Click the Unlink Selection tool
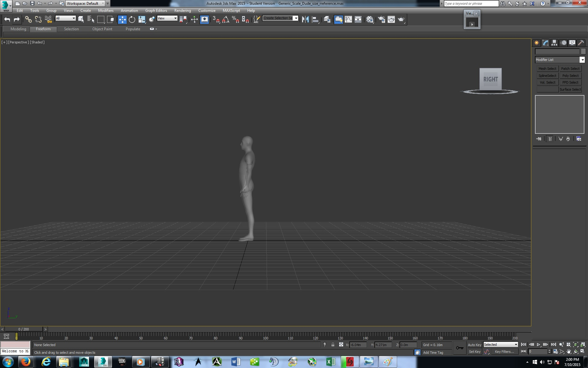588x368 pixels. (x=38, y=19)
